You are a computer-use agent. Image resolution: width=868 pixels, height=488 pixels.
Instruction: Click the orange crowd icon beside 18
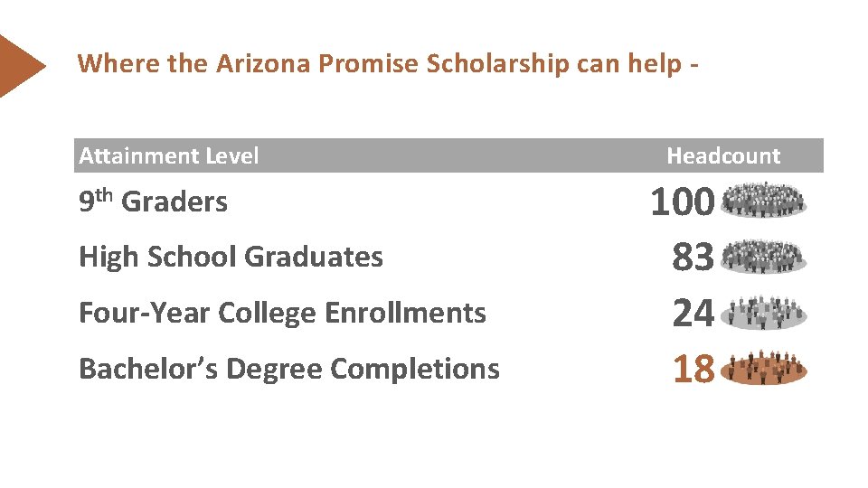coord(765,369)
